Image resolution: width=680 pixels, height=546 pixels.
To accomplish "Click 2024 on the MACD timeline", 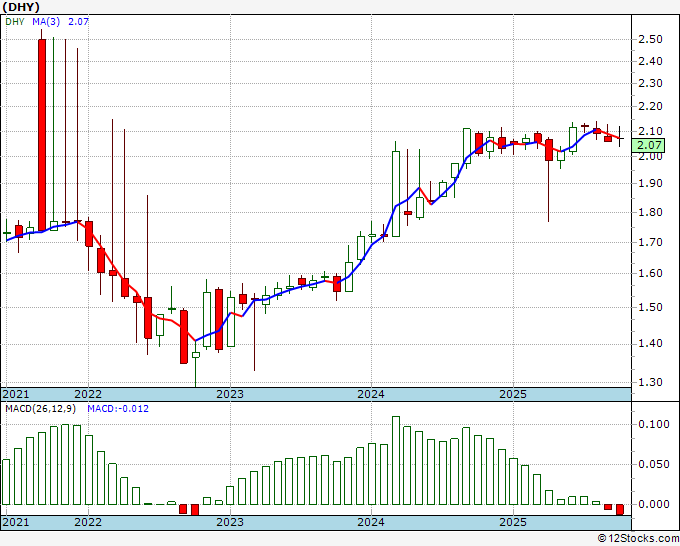I will pyautogui.click(x=371, y=522).
